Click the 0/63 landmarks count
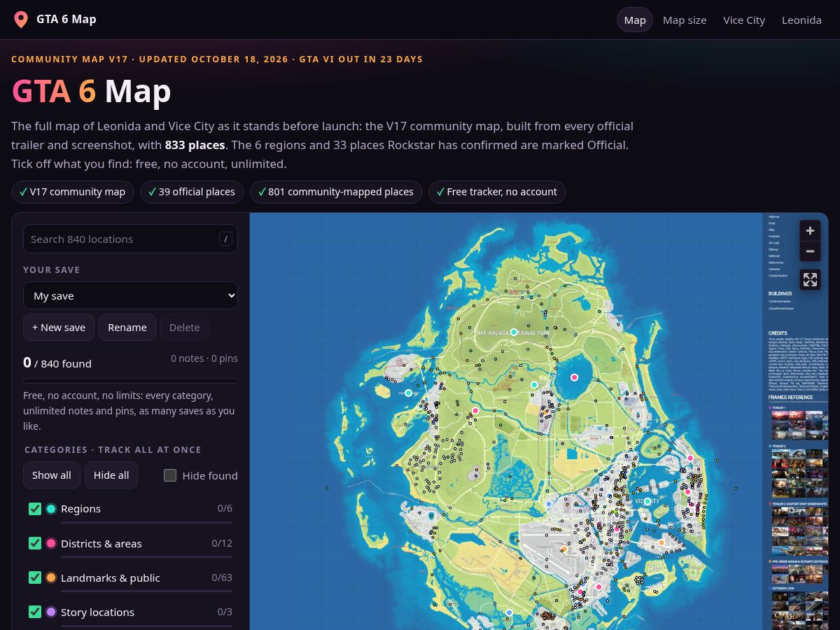840x630 pixels. coord(222,577)
